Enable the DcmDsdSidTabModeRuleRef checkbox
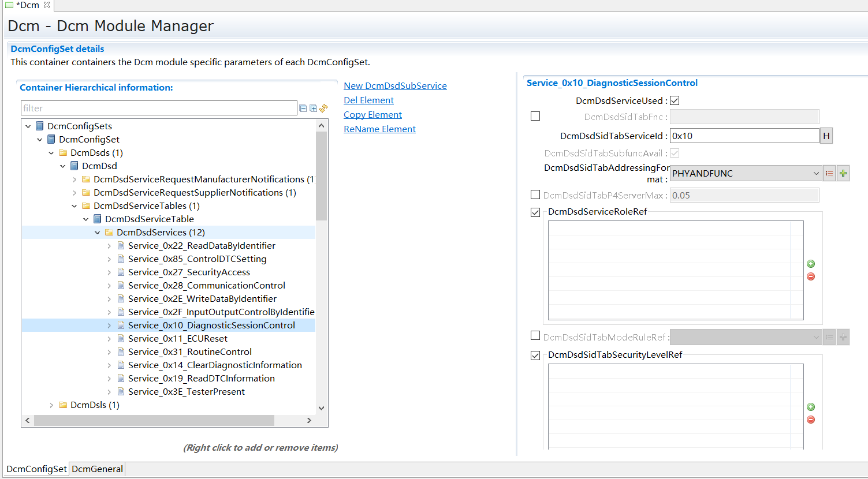The width and height of the screenshot is (868, 479). [x=535, y=336]
